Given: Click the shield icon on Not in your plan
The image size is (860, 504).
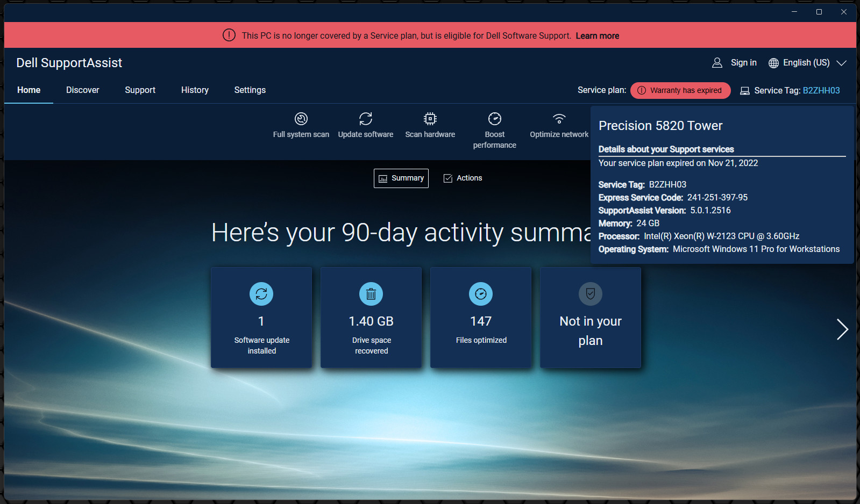Looking at the screenshot, I should pos(591,294).
